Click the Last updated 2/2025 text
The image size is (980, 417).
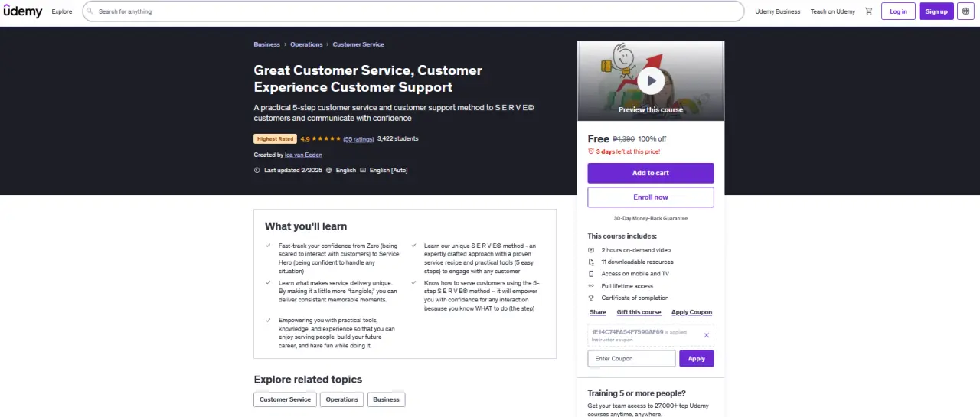click(293, 170)
